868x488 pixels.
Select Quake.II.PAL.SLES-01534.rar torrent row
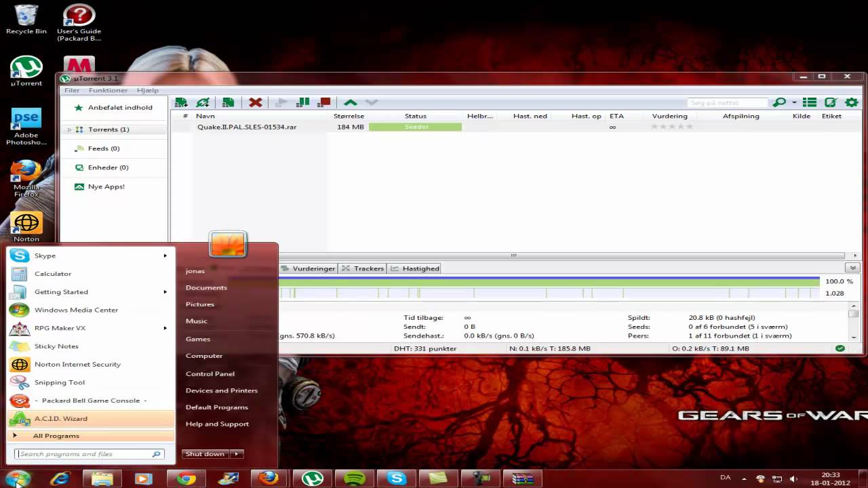517,127
